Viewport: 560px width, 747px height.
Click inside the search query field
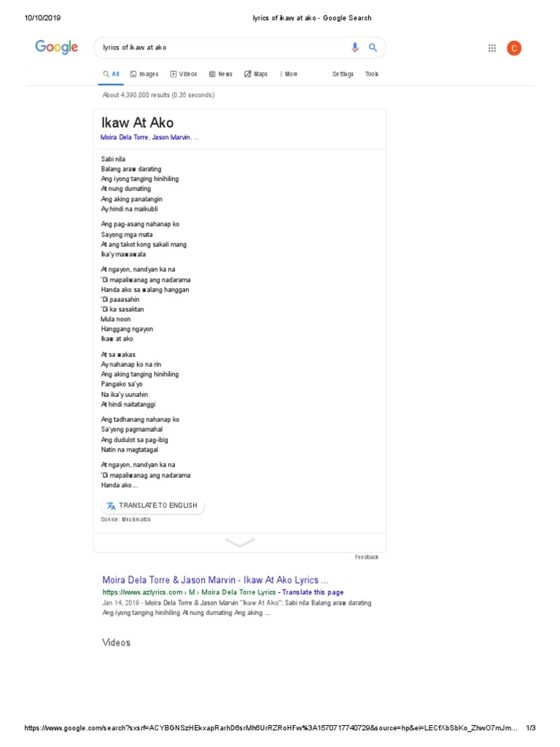point(219,48)
